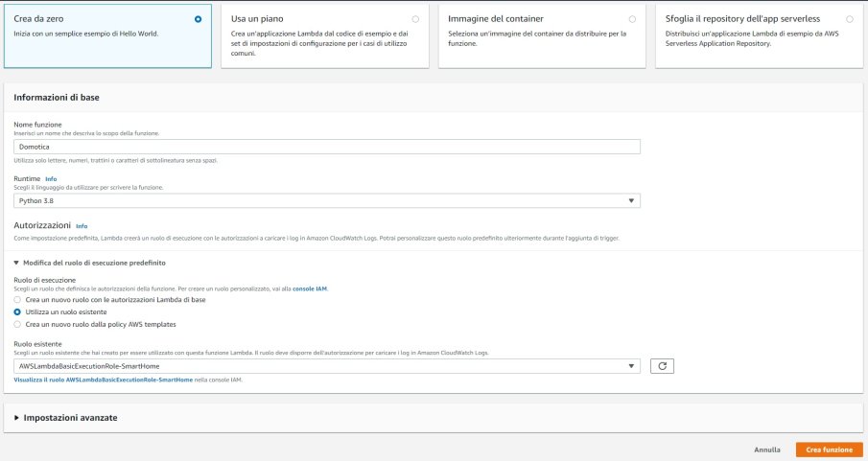The height and width of the screenshot is (461, 868).
Task: Select 'Crea un nuovo ruolo con le autorizzazioni Lambda di base'
Action: (18, 300)
